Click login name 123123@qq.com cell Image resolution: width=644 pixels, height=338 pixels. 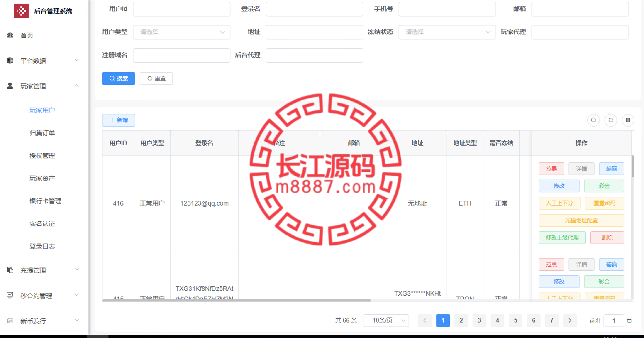coord(204,203)
